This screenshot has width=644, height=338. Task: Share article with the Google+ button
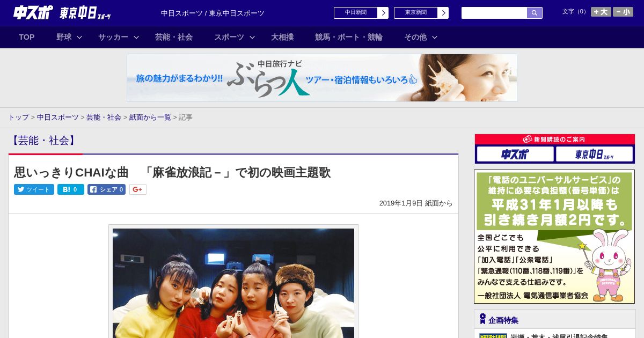[138, 189]
